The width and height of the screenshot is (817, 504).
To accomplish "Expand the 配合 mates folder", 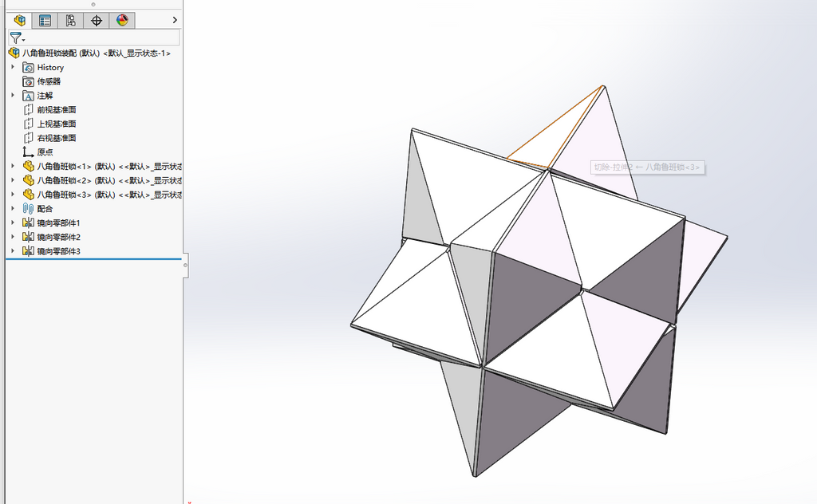I will pos(13,208).
